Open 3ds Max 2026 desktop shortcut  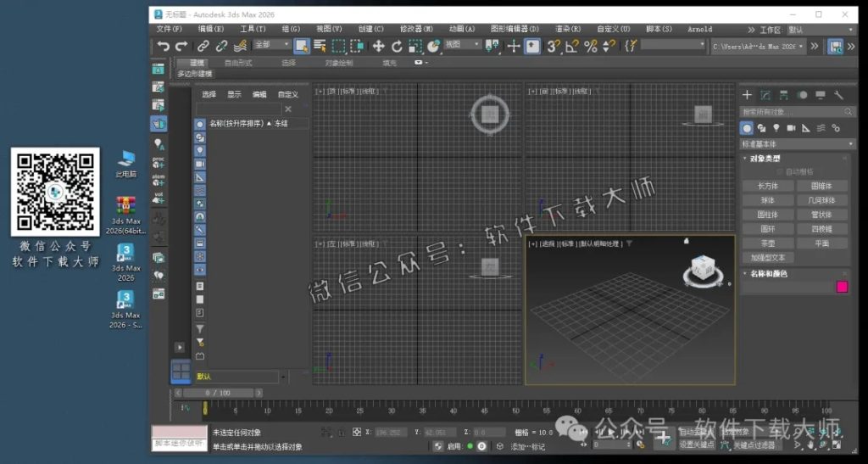(125, 260)
